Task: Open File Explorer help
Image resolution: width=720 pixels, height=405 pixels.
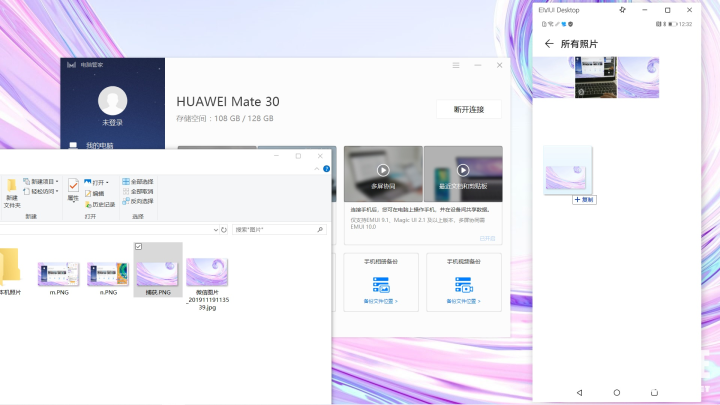Action: click(326, 169)
